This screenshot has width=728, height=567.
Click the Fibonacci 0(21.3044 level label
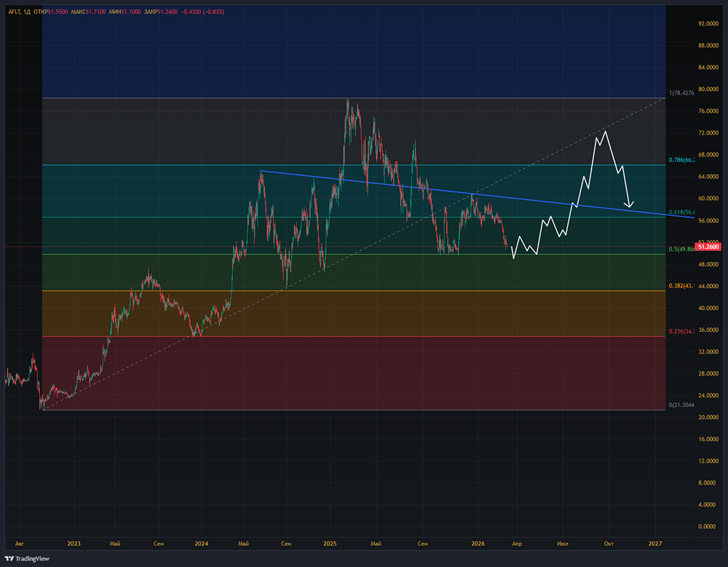click(681, 405)
